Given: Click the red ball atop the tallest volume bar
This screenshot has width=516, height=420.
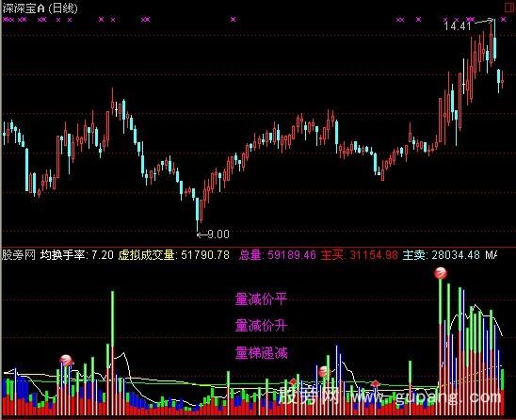Looking at the screenshot, I should [441, 273].
